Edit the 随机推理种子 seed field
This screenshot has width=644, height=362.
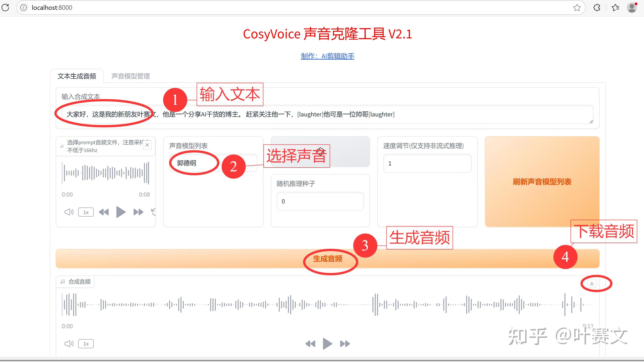[x=320, y=201]
